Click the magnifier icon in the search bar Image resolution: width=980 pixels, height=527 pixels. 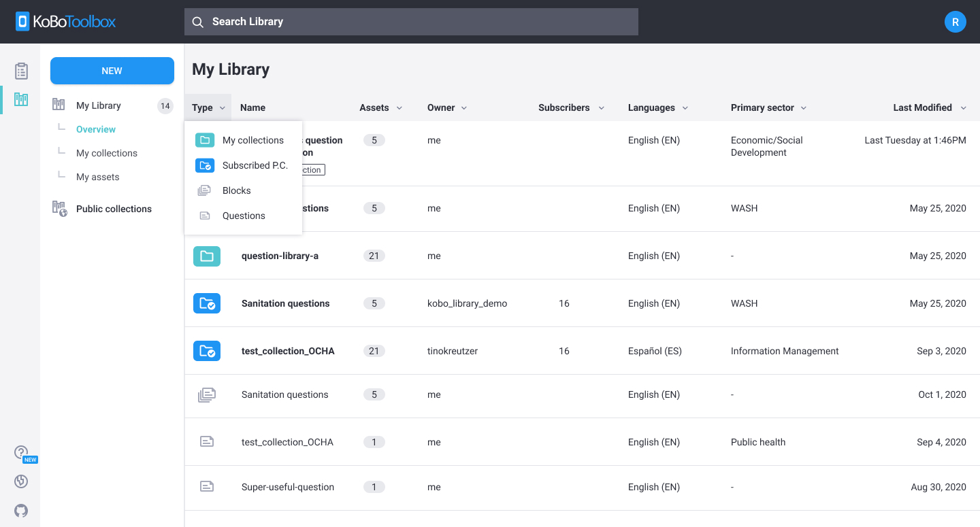point(198,22)
